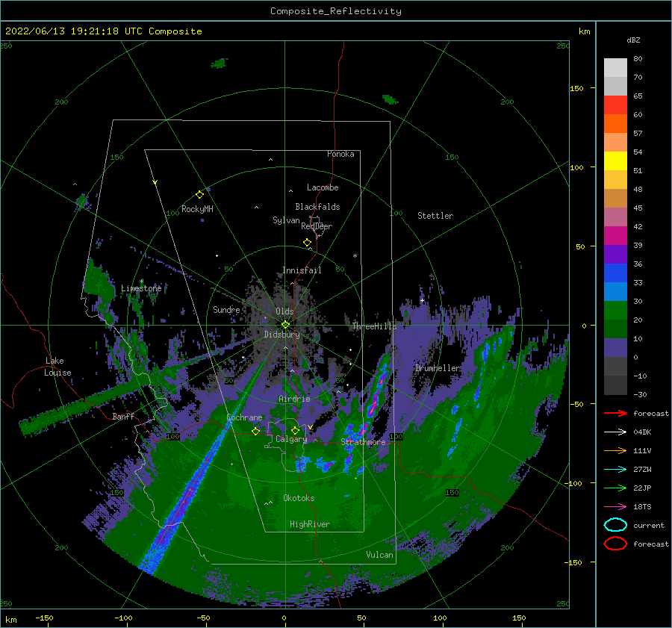Click the red forecast ellipse icon
This screenshot has width=672, height=628.
(x=615, y=544)
